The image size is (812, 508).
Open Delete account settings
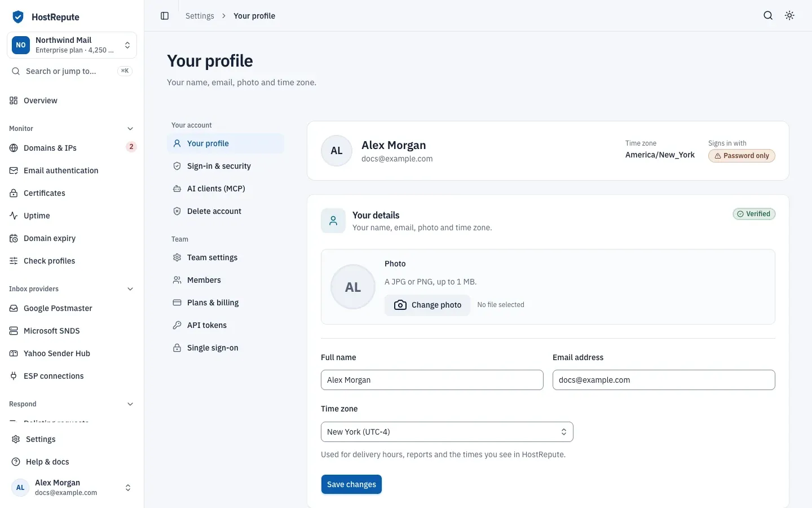tap(225, 211)
